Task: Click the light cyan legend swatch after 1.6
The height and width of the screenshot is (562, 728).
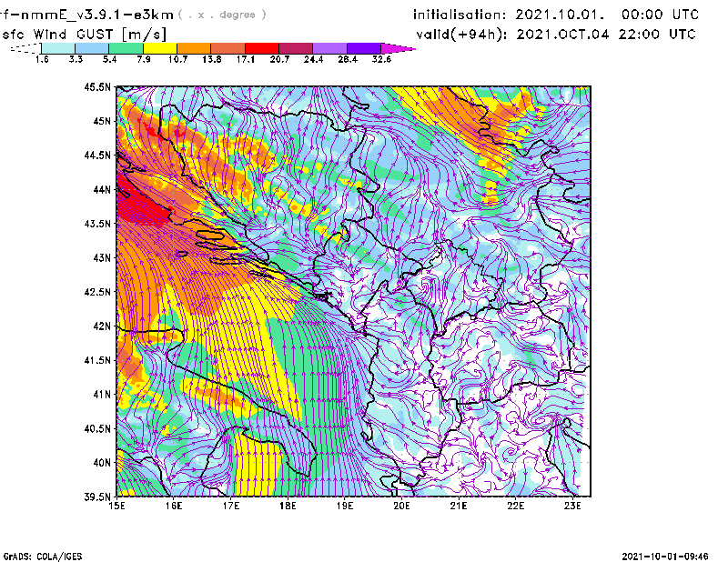Action: click(58, 48)
